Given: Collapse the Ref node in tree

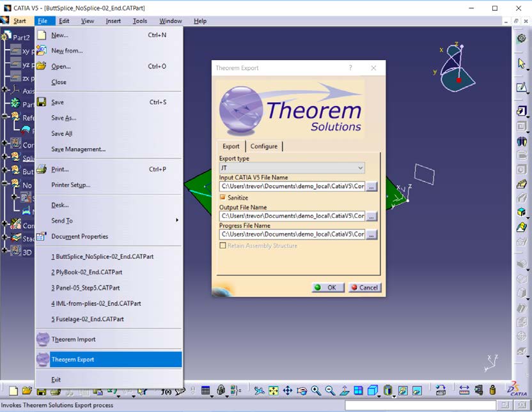Looking at the screenshot, I should 4,116.
